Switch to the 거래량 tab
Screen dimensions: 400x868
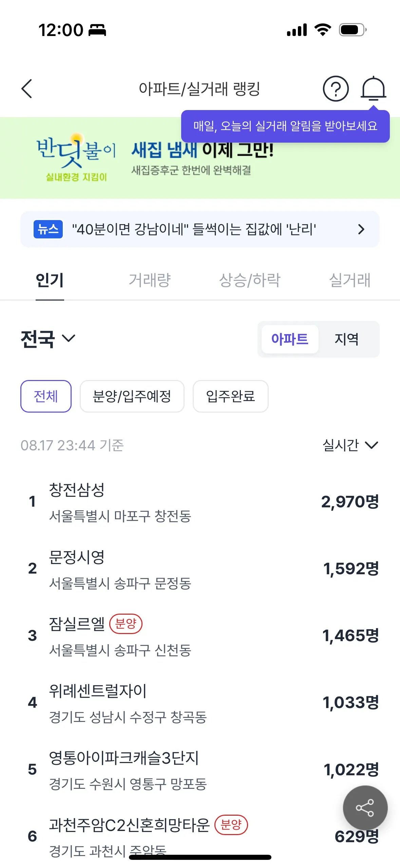pyautogui.click(x=150, y=280)
